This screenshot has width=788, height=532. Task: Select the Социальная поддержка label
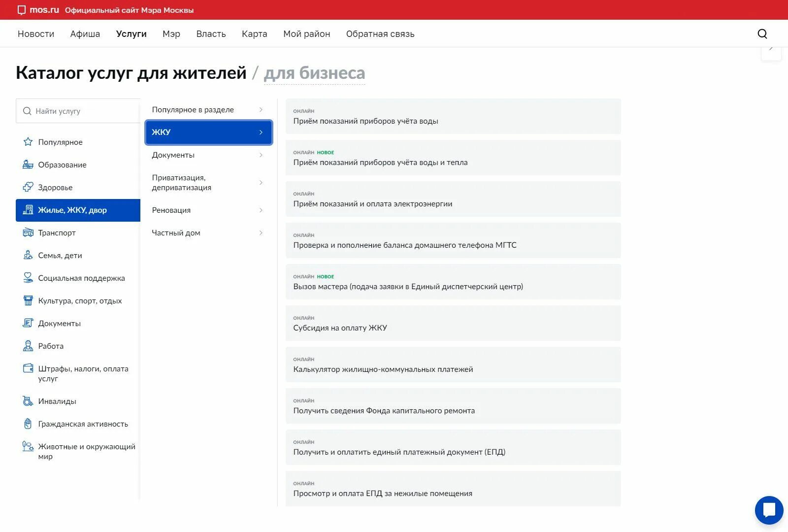pos(81,278)
